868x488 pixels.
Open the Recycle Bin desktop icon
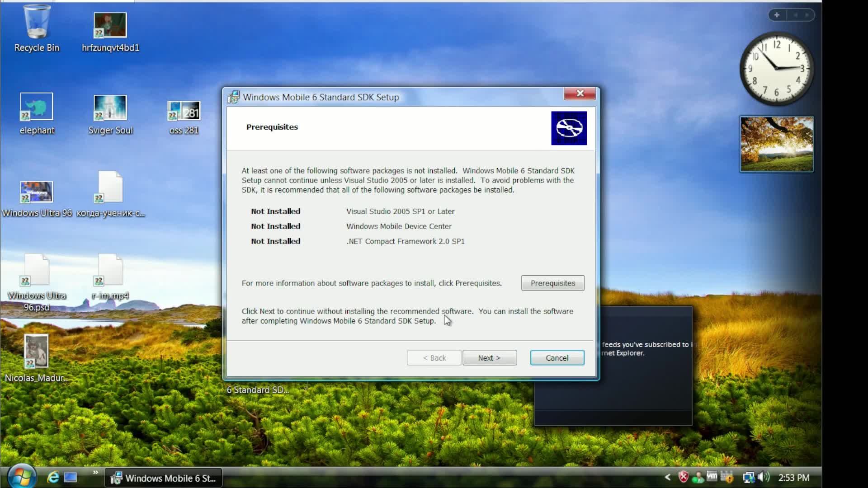(37, 28)
